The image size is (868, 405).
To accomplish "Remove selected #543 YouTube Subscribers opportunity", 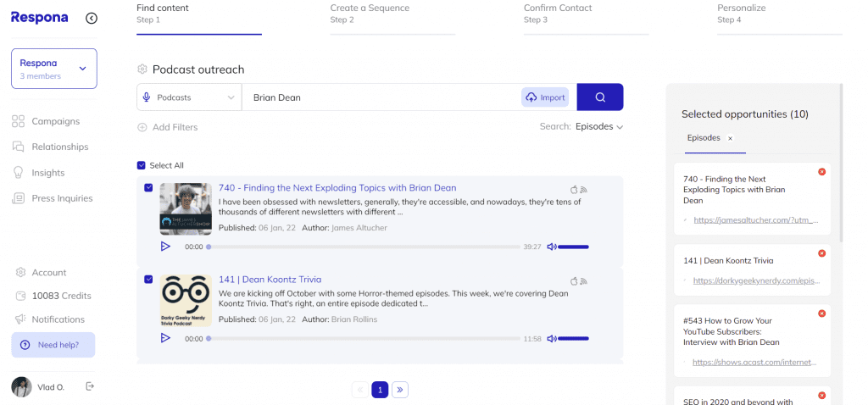I will click(x=821, y=313).
